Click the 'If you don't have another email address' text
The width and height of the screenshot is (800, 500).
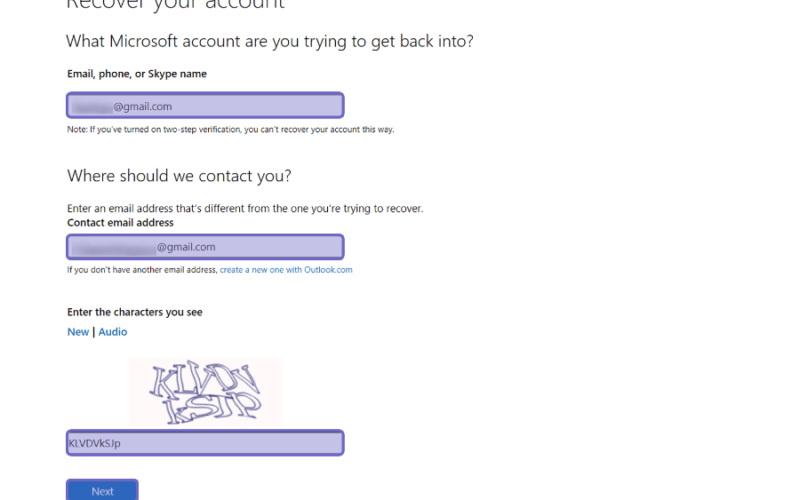142,270
